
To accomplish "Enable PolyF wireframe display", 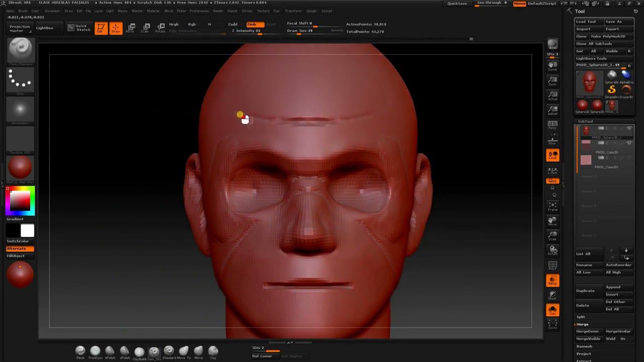I will 552,265.
